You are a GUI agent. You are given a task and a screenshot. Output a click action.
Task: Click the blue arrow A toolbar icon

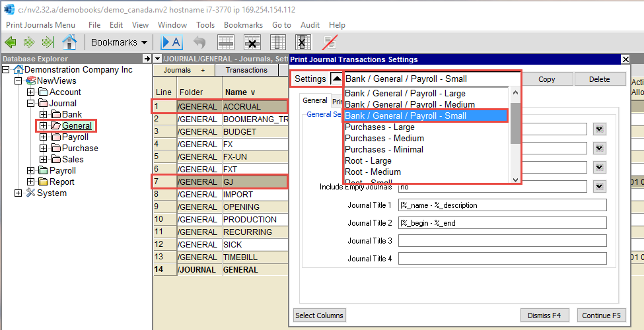click(172, 42)
